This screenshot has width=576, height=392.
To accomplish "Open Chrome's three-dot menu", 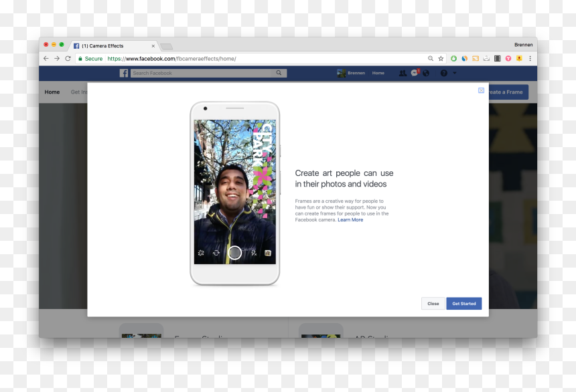I will pos(530,58).
